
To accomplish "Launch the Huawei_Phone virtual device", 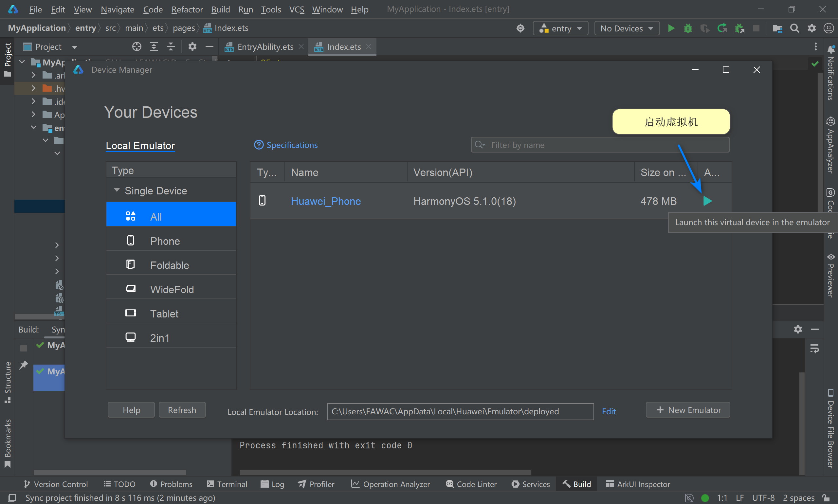I will coord(707,201).
